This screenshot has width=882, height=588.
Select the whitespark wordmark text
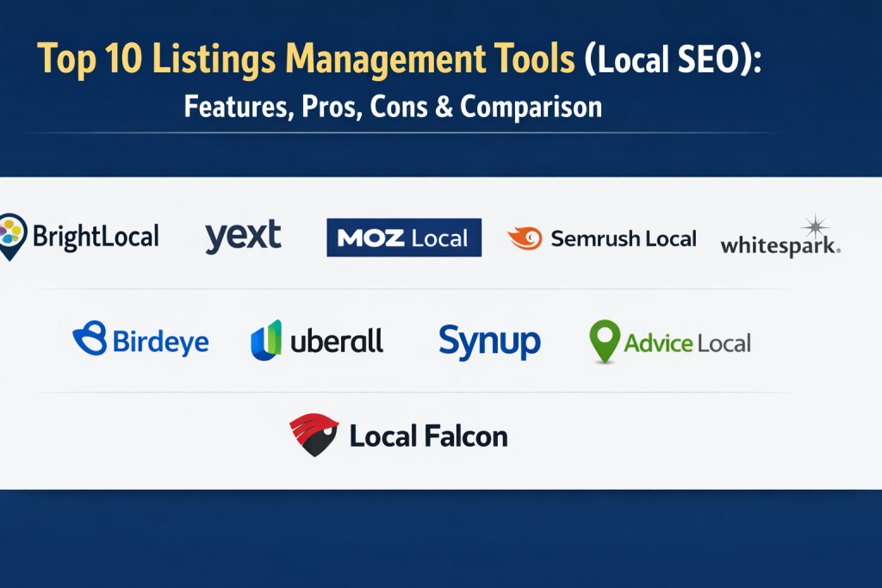pyautogui.click(x=779, y=246)
